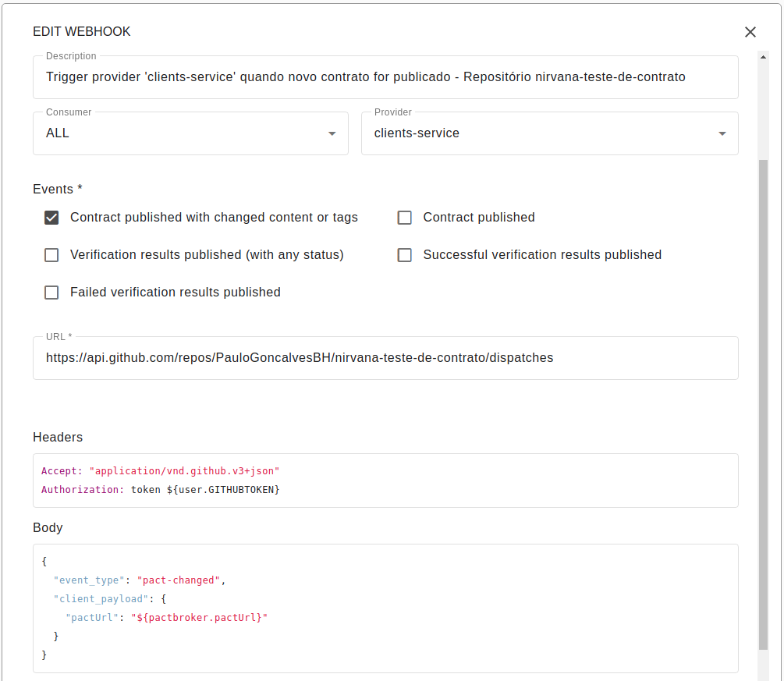
Task: Expand the Provider dropdown arrow
Action: pyautogui.click(x=722, y=133)
